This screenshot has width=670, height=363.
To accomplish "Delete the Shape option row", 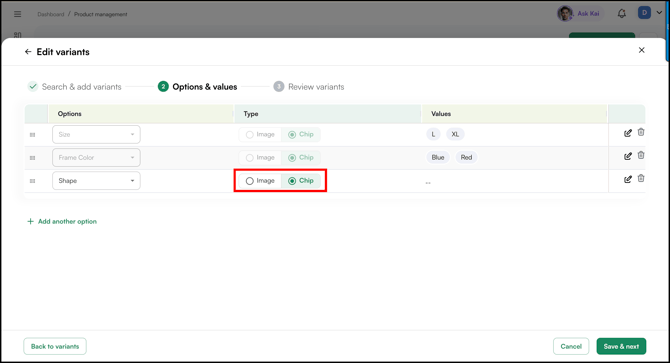I will (641, 179).
